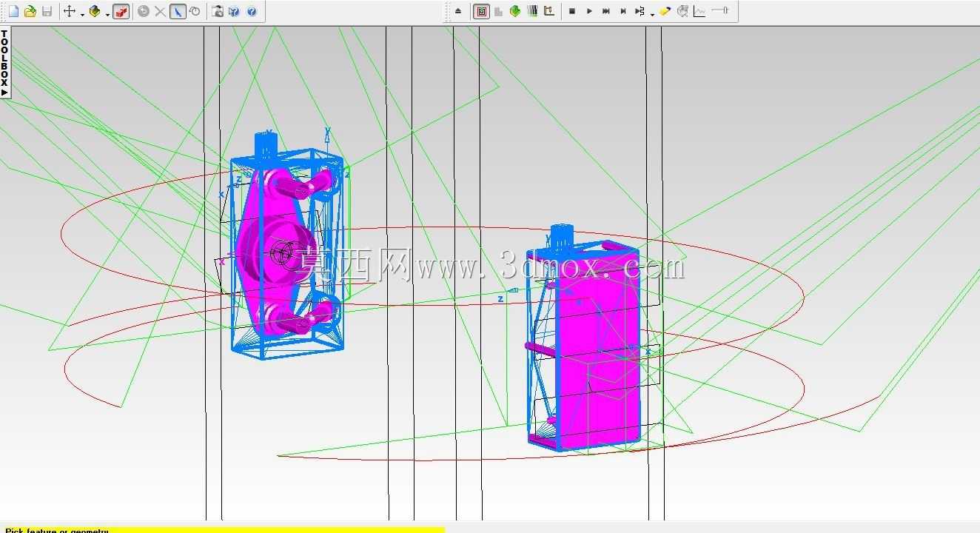
Task: Create a new file with the blank page icon
Action: point(13,11)
